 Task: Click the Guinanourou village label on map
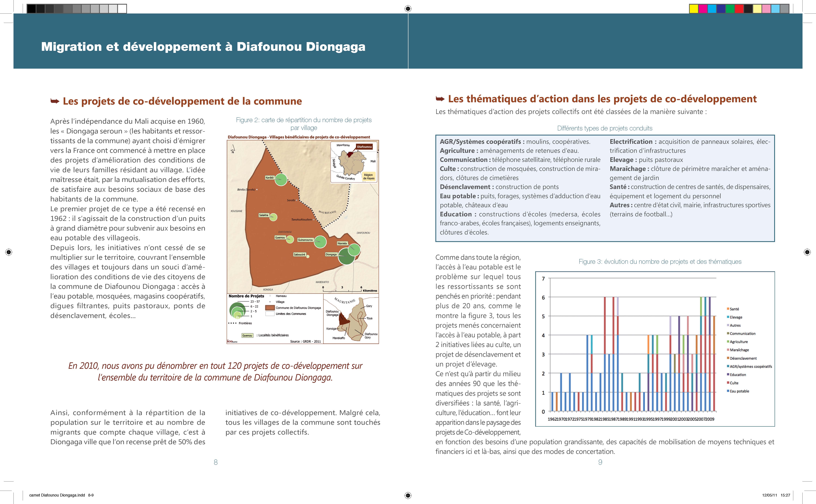pos(305,240)
